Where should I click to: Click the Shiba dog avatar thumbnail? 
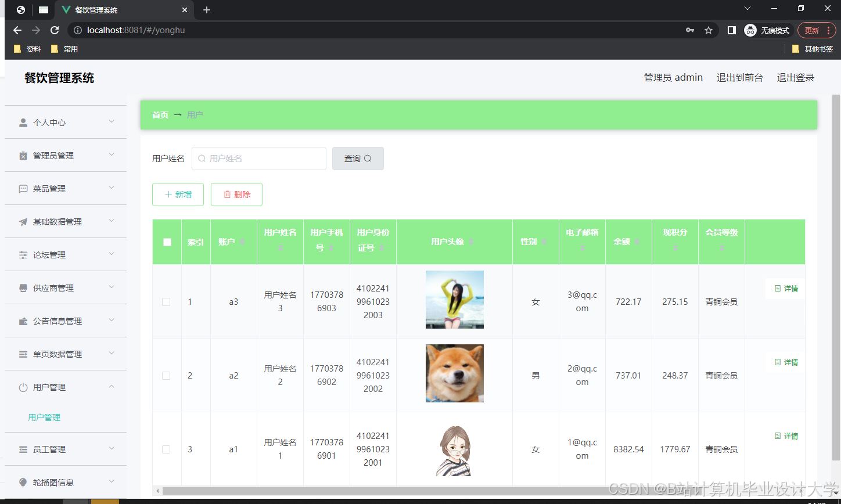click(455, 373)
